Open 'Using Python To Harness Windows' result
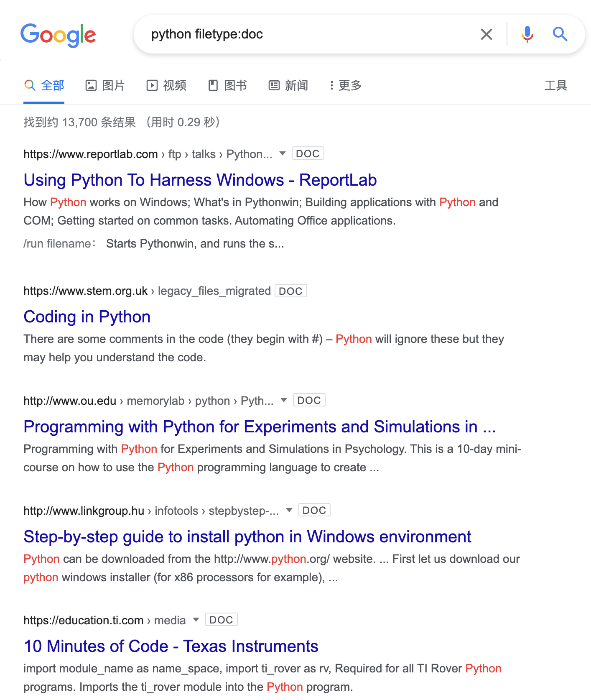Screen dimensions: 591x700 pos(200,180)
